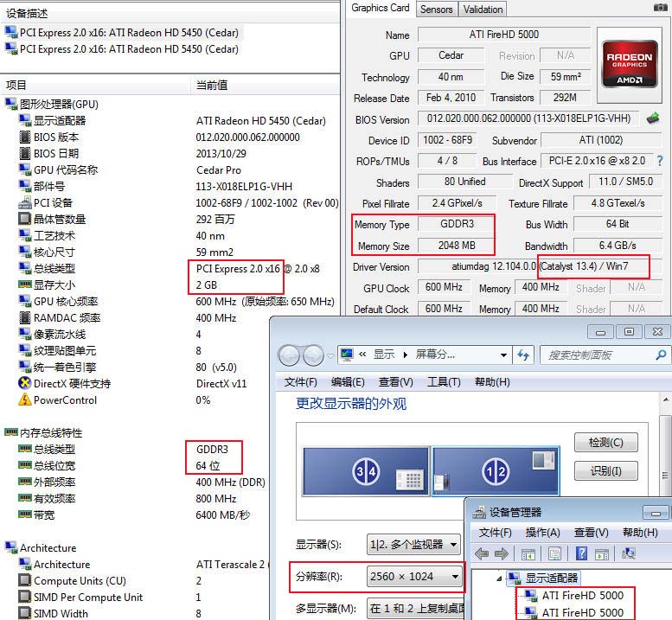The image size is (672, 620).
Task: Click the 项目 column header
Action: coord(95,85)
